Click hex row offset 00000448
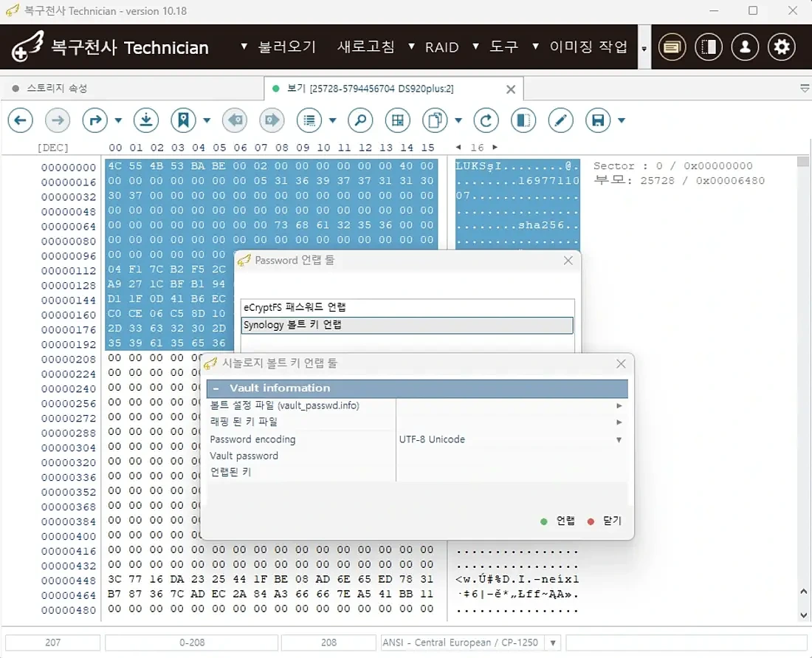This screenshot has width=812, height=658. 69,580
